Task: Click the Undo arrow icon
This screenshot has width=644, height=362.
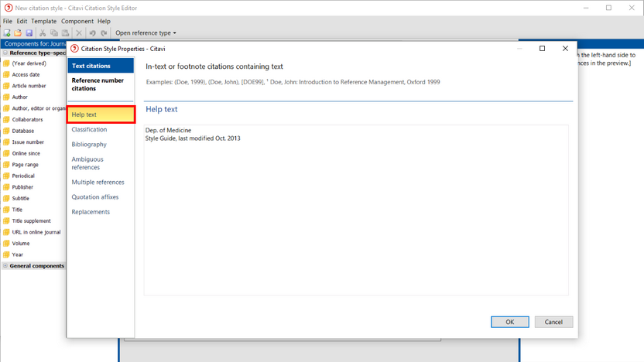Action: 92,32
